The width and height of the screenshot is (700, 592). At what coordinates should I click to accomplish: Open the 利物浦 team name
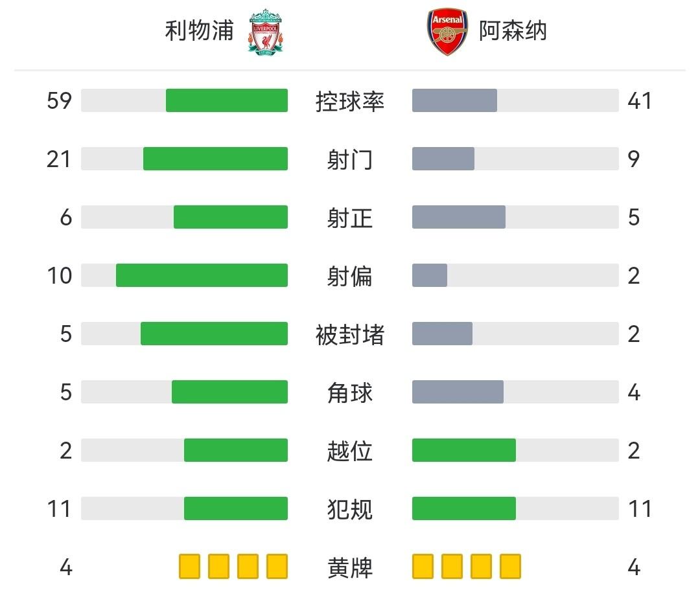(199, 30)
